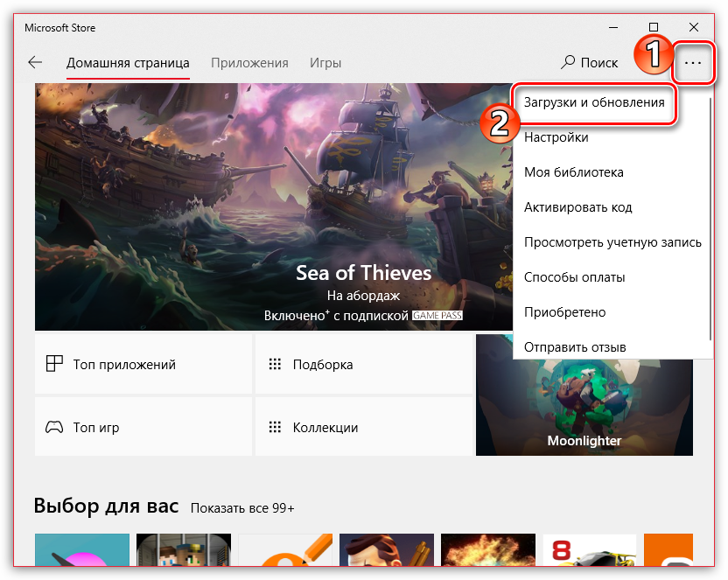Click the Топ приложений tile icon
728x580 pixels.
point(54,364)
